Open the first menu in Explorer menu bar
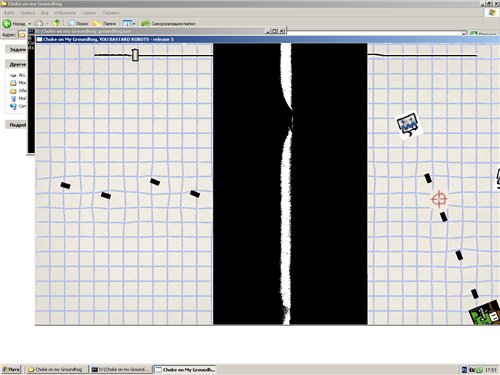The image size is (500, 375). (x=9, y=13)
